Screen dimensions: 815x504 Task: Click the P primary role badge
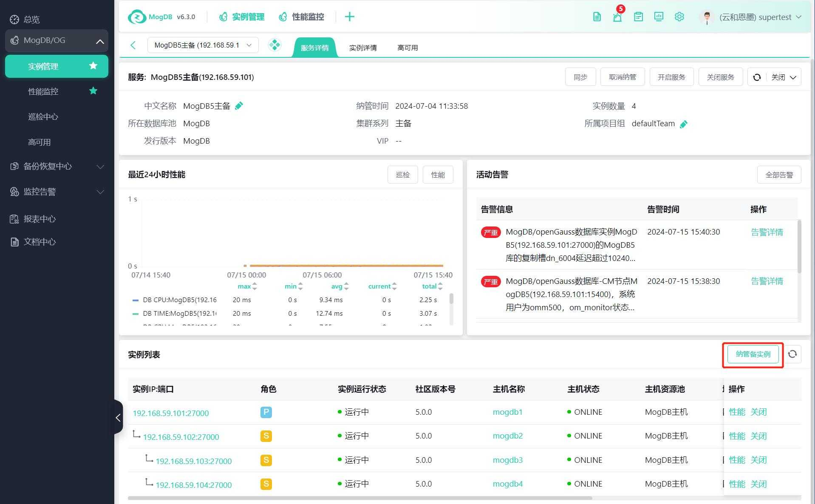(266, 412)
